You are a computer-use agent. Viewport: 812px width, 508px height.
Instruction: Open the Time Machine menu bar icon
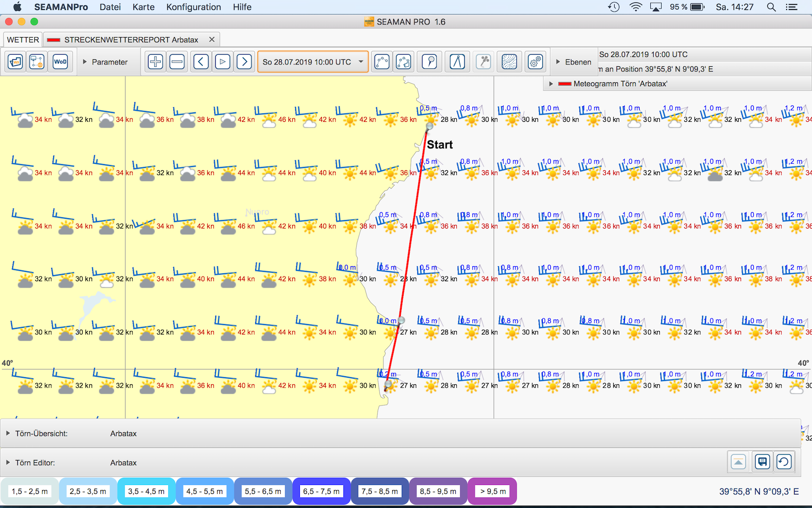(614, 7)
